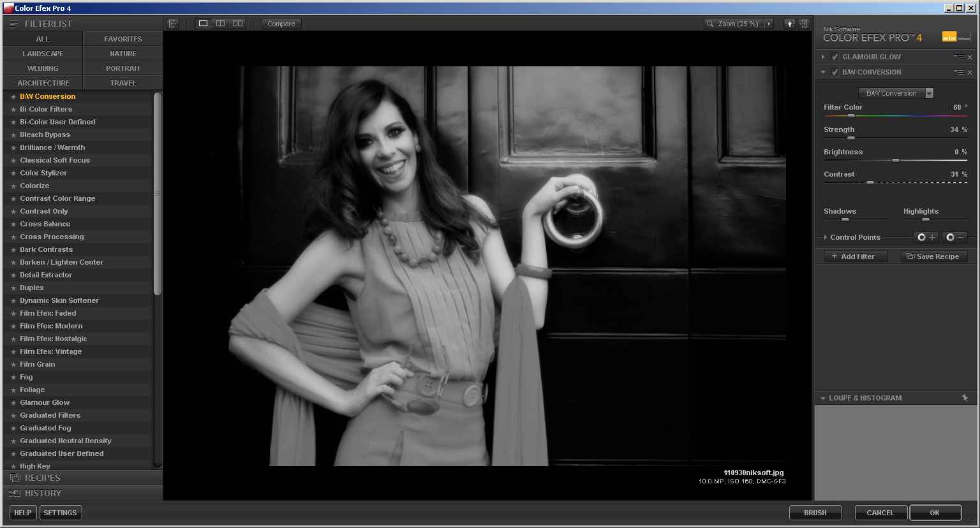The height and width of the screenshot is (528, 980).
Task: Remove the Glamour Glow filter with X
Action: tap(970, 57)
